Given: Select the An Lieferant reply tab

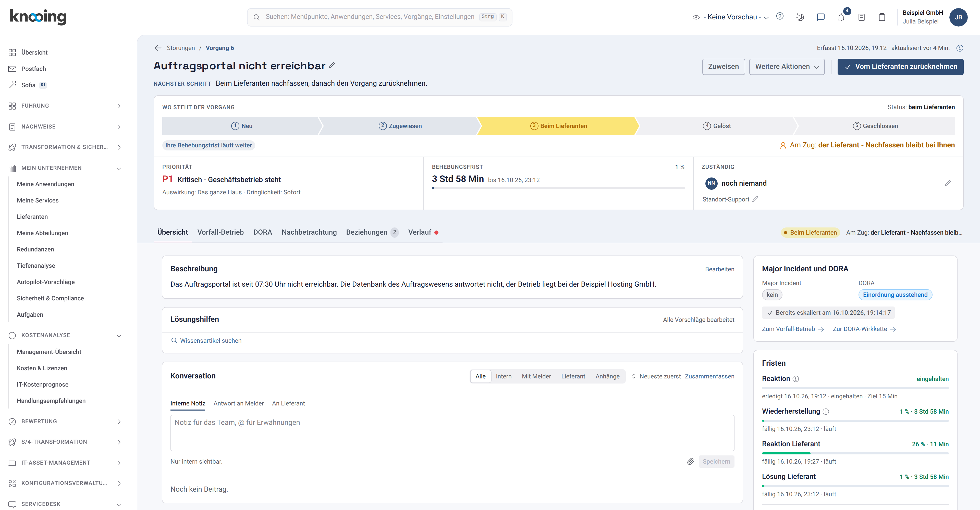Looking at the screenshot, I should pos(288,403).
